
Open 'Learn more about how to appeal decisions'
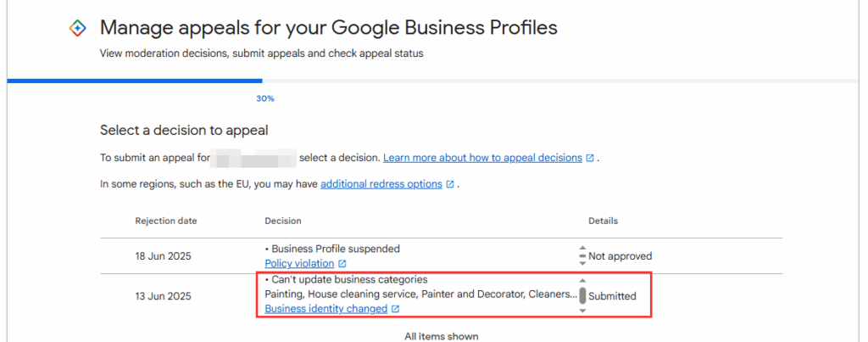pos(482,158)
